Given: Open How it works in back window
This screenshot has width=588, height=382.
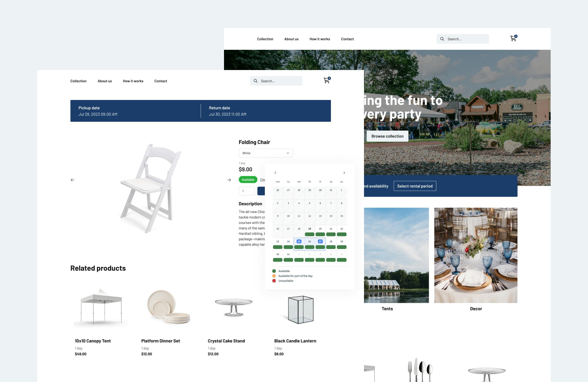Looking at the screenshot, I should click(x=319, y=39).
